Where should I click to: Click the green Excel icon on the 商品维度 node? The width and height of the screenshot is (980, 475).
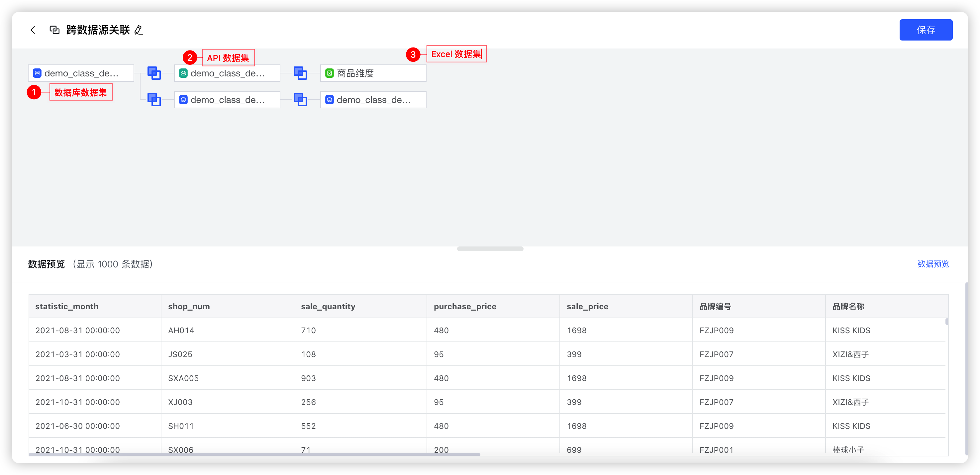pyautogui.click(x=330, y=73)
